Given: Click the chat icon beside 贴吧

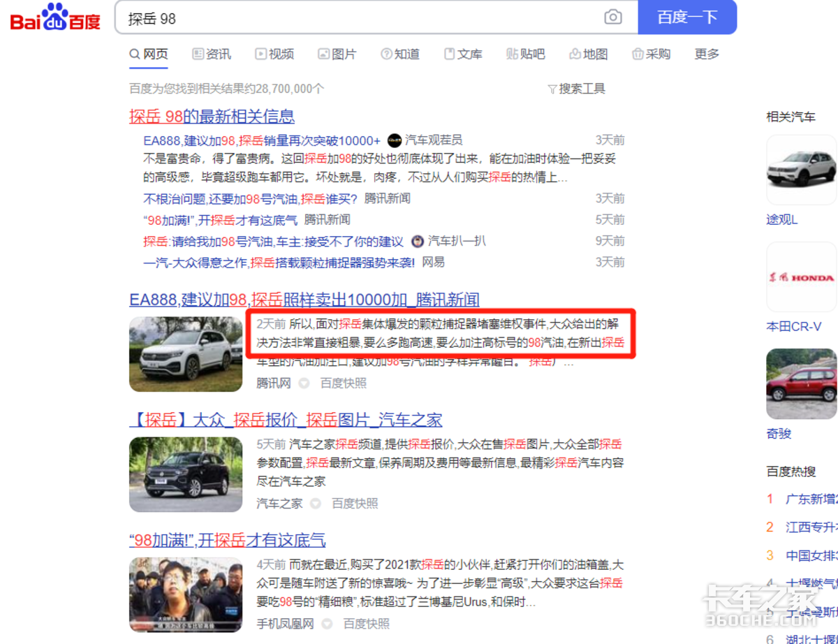Looking at the screenshot, I should click(510, 53).
